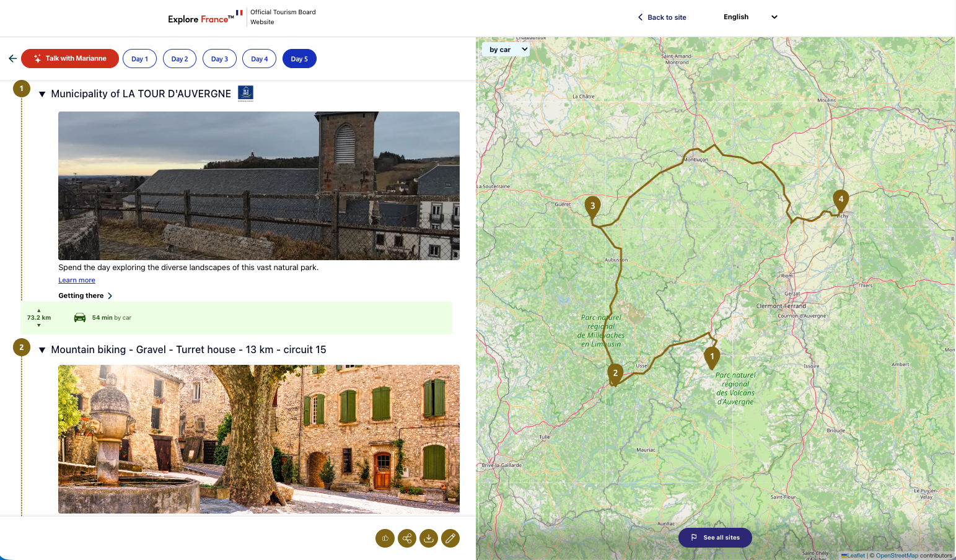The height and width of the screenshot is (560, 956).
Task: Switch to the Day 2 tab
Action: tap(180, 59)
